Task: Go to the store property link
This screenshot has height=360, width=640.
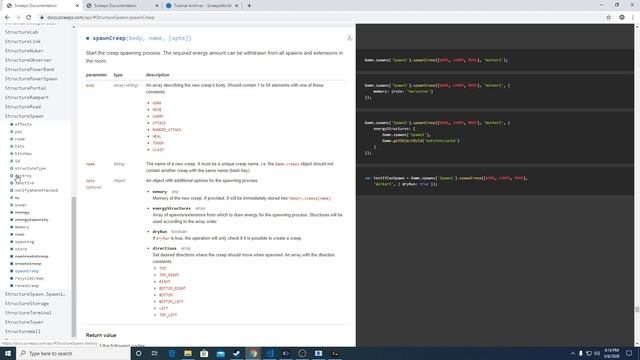Action: pos(21,249)
